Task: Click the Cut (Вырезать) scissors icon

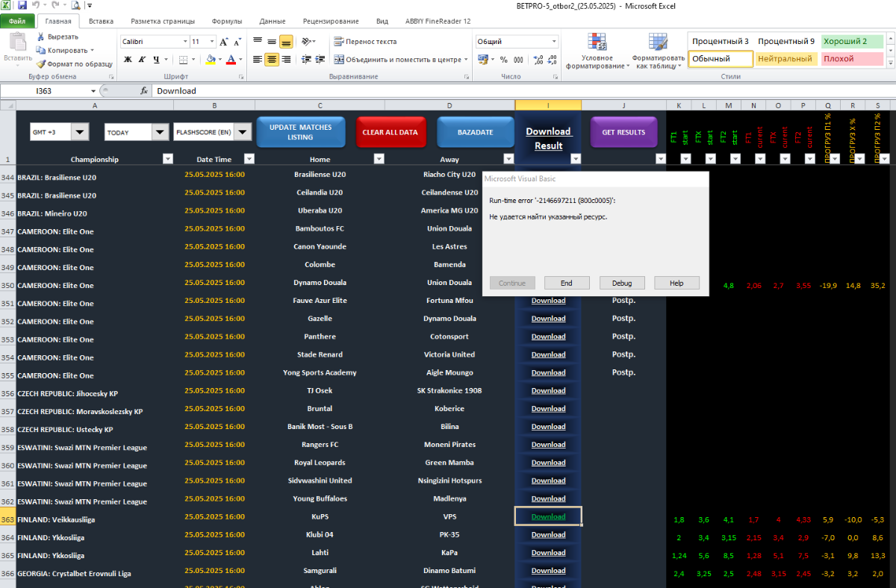Action: coord(41,37)
